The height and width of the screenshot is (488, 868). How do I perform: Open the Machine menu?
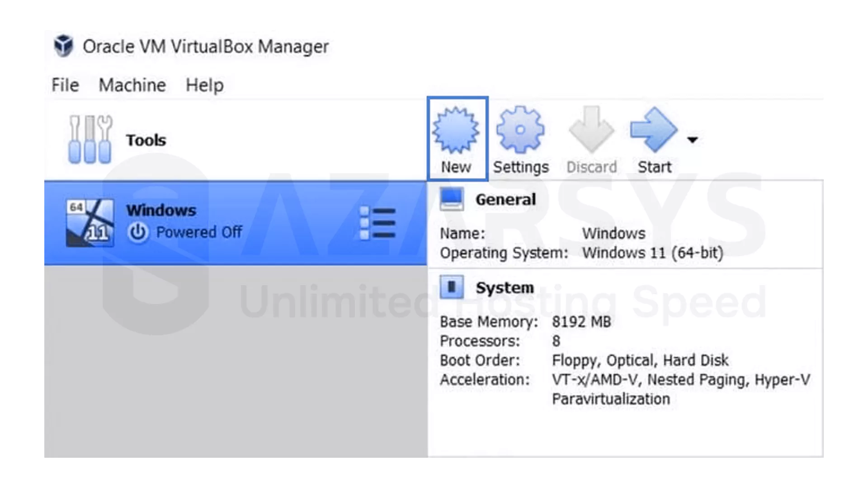pos(132,85)
